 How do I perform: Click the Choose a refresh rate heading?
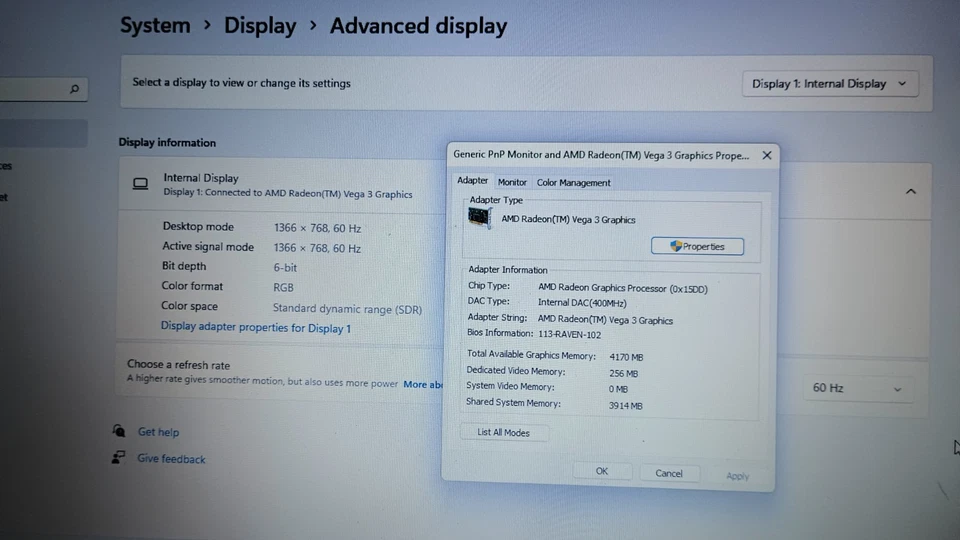click(x=178, y=364)
